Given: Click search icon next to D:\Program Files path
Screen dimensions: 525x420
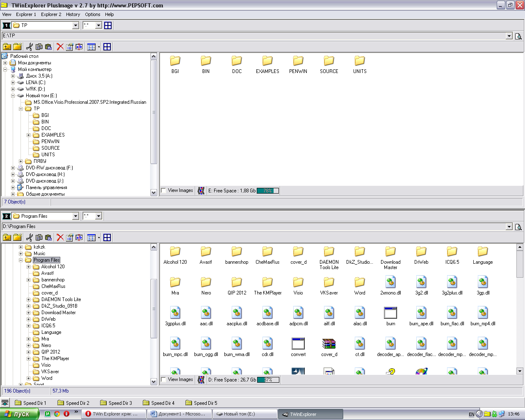Looking at the screenshot, I should pyautogui.click(x=518, y=227).
